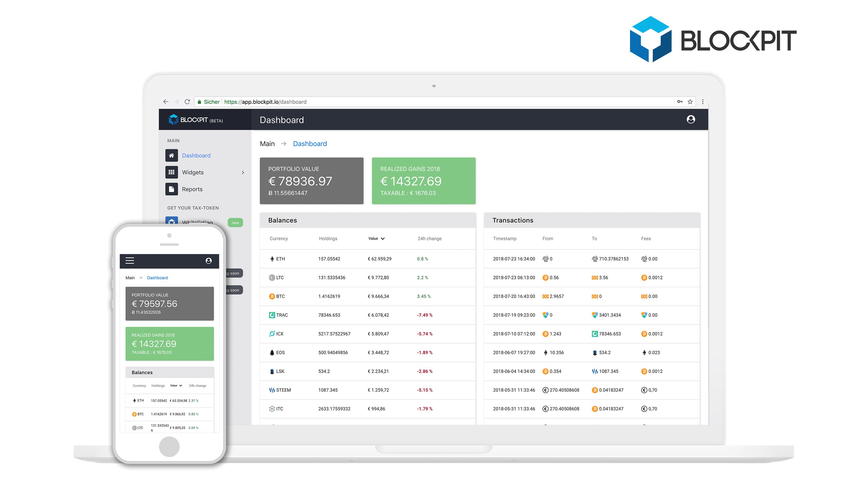Click the To column header in Transactions

coord(594,239)
